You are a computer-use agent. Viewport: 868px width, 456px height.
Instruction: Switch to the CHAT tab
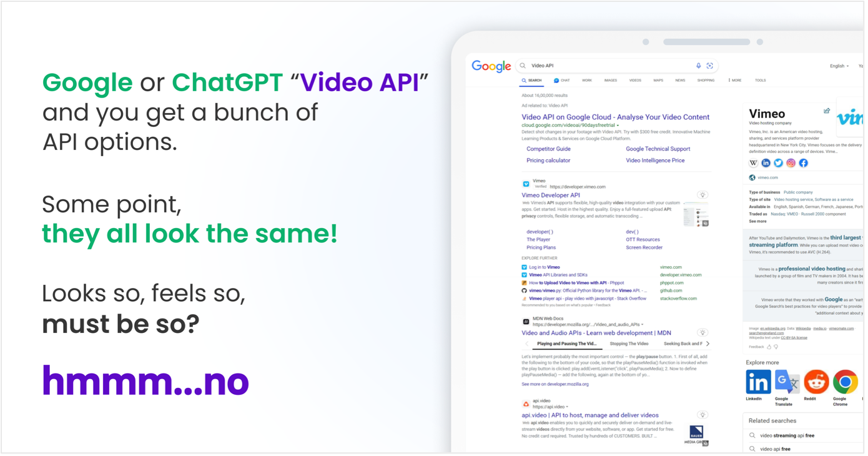[x=561, y=80]
